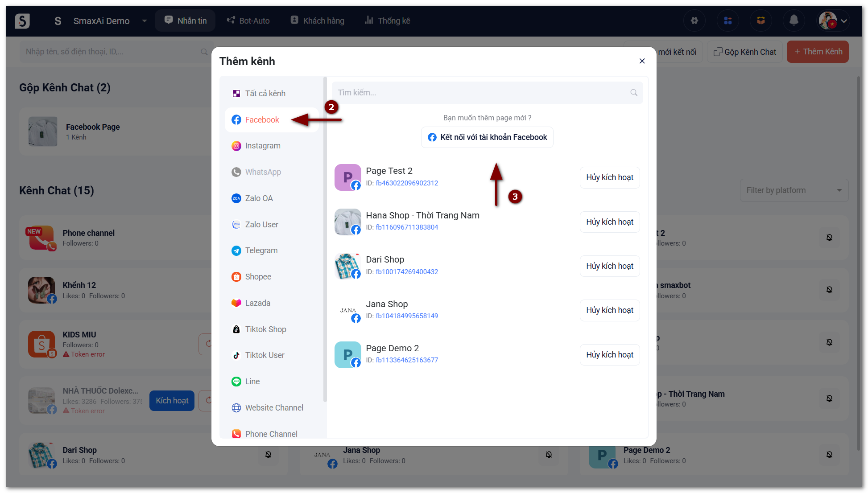This screenshot has height=493, width=868.
Task: Toggle mute bell on smaxbot channel
Action: (829, 290)
